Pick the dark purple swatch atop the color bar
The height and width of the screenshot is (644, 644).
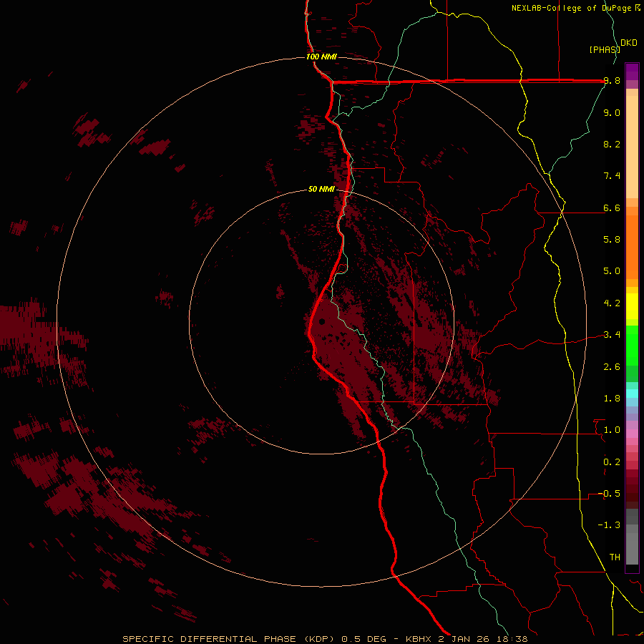[x=632, y=68]
